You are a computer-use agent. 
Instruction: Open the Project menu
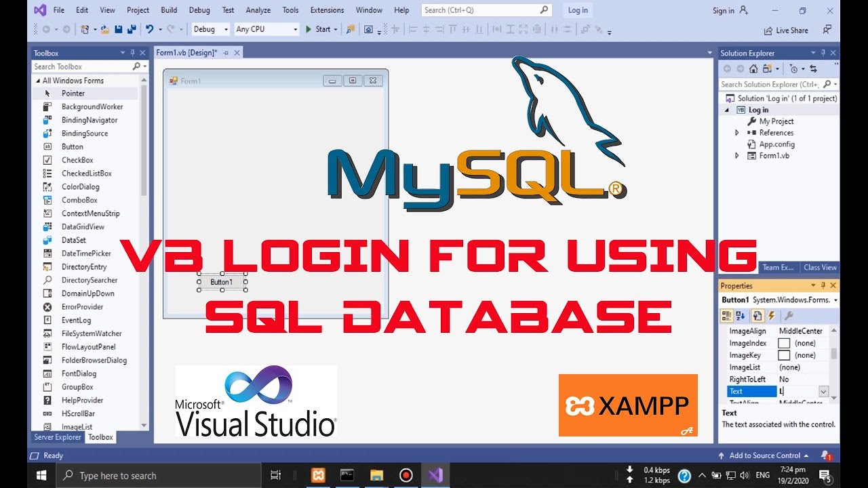click(138, 10)
